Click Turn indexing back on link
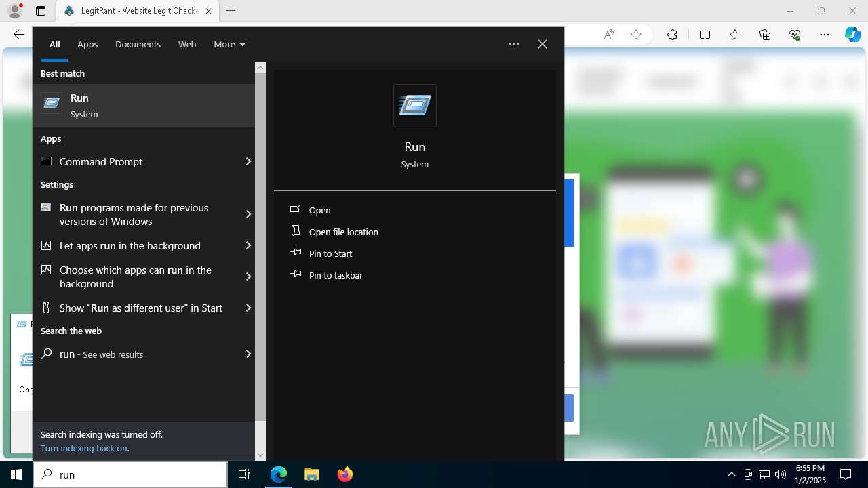This screenshot has width=868, height=488. click(85, 448)
